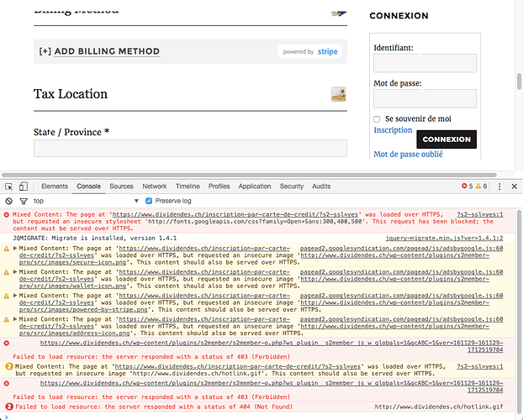Switch to the Elements tab

point(55,186)
